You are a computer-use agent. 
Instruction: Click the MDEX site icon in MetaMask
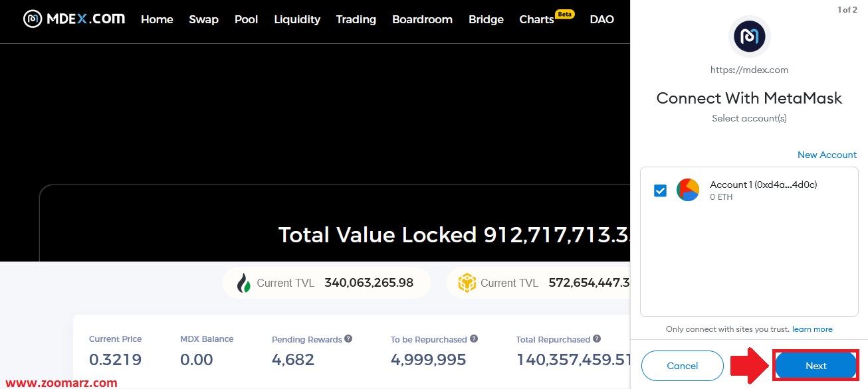(x=749, y=37)
